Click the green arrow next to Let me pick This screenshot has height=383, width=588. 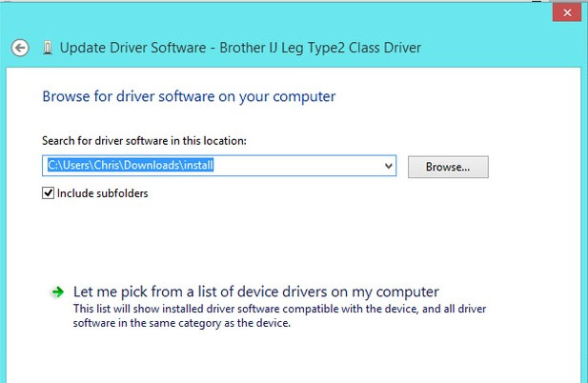click(x=57, y=292)
